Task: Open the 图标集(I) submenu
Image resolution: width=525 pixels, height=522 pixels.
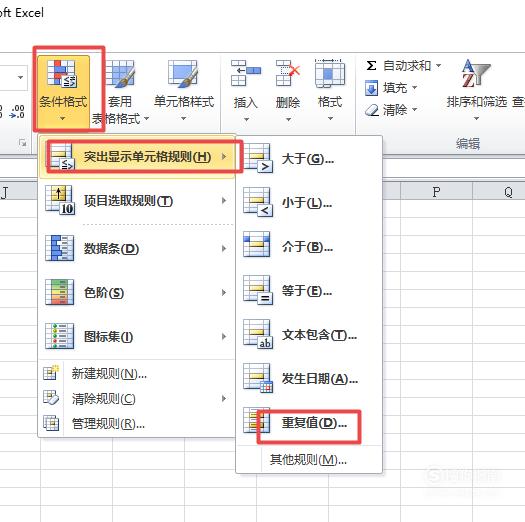Action: pos(137,337)
